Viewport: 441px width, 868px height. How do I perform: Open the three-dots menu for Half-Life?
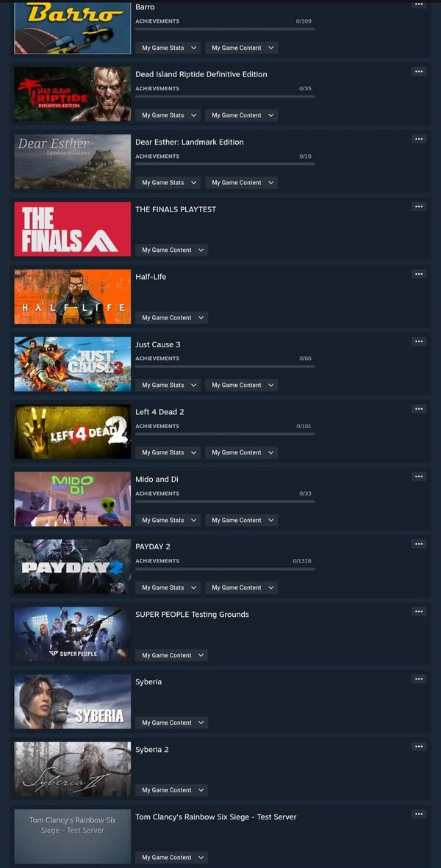(x=419, y=274)
